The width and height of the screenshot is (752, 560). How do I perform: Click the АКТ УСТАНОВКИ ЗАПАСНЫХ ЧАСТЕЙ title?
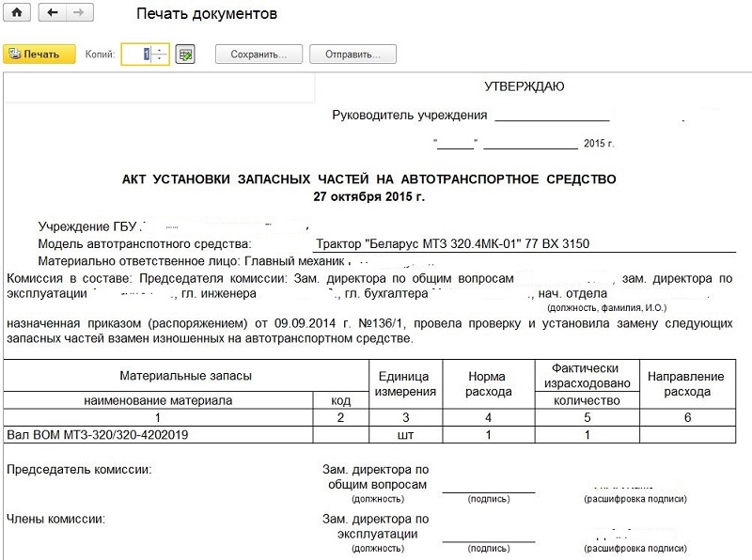[x=368, y=179]
